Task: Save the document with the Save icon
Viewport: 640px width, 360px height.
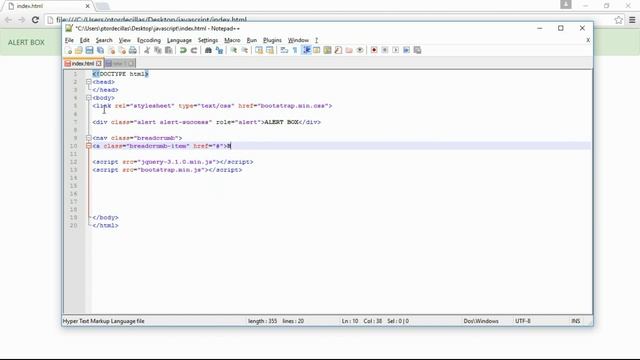Action: (x=89, y=50)
